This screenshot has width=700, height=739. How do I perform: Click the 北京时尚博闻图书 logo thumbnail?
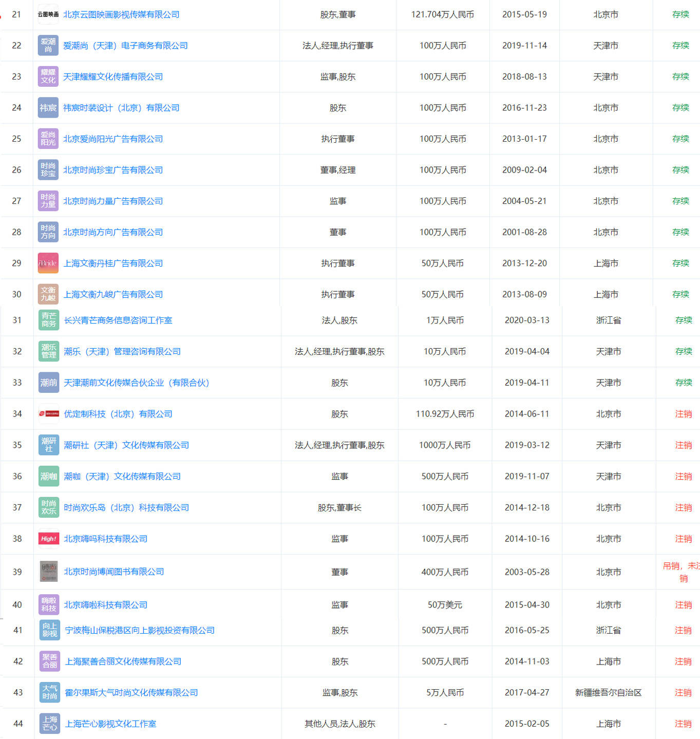point(49,572)
